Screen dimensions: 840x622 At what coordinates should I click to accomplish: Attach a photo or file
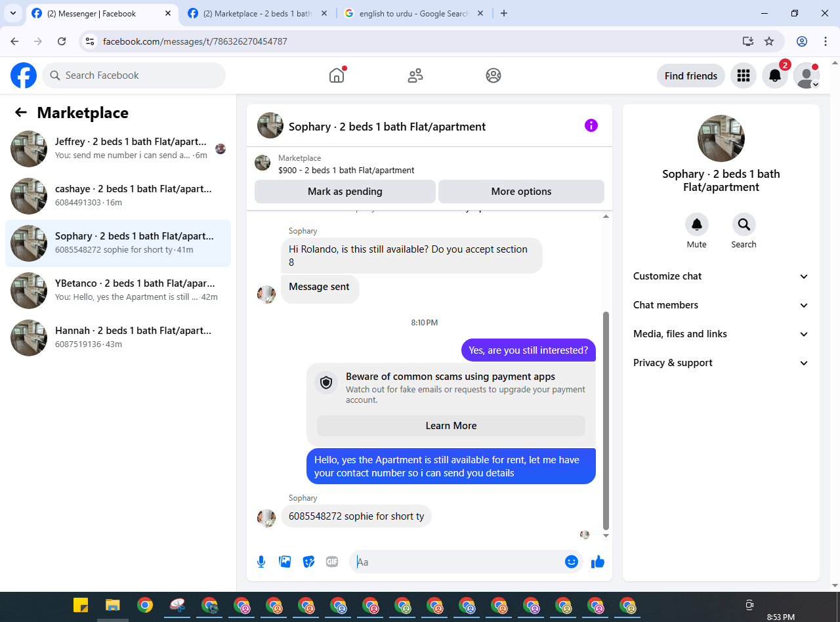285,562
